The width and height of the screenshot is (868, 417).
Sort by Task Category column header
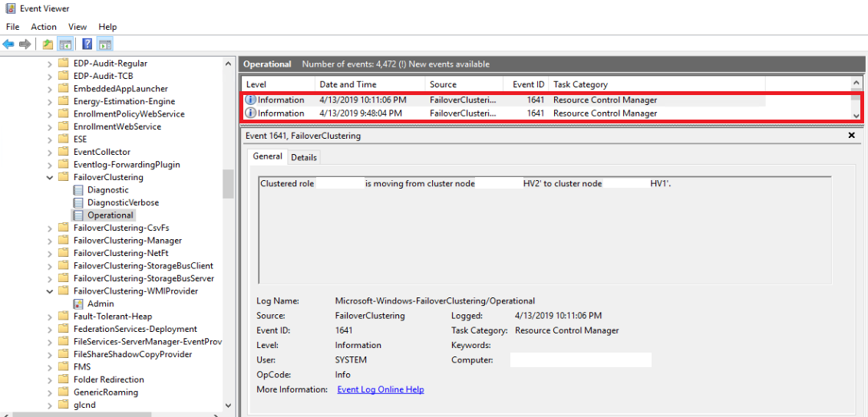tap(656, 84)
